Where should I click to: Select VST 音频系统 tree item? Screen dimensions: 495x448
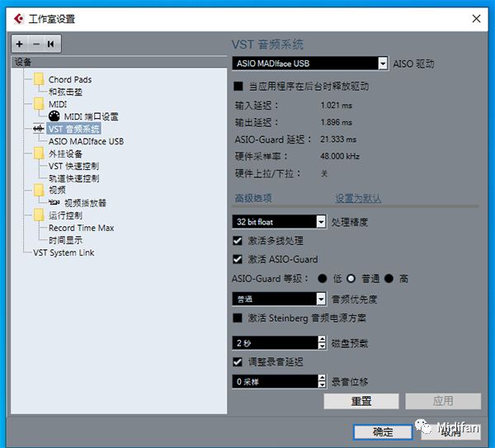pyautogui.click(x=74, y=129)
